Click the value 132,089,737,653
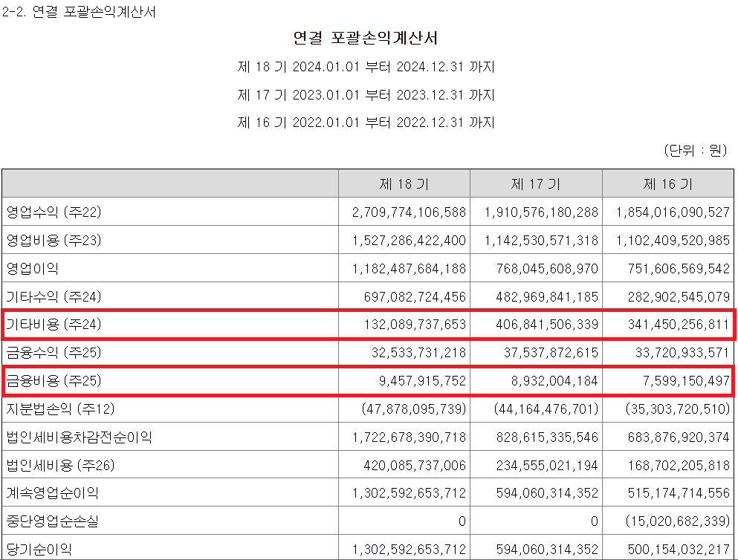Screen dimensions: 738x560 tap(415, 325)
